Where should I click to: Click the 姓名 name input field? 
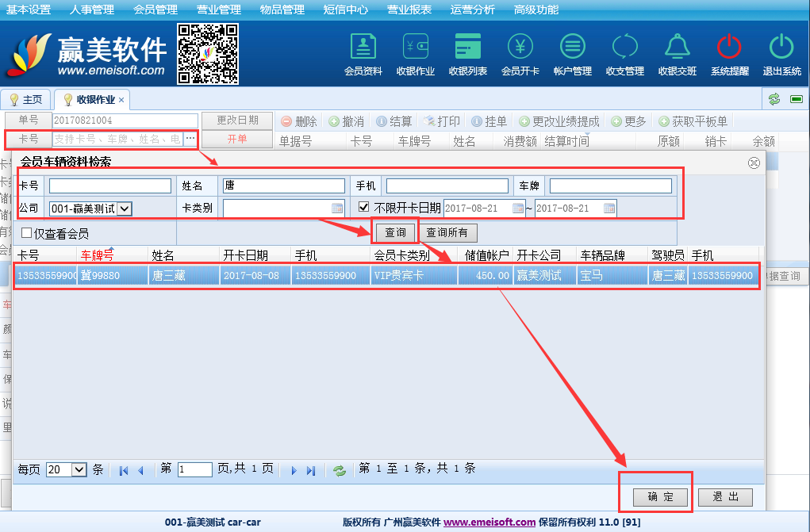(283, 186)
